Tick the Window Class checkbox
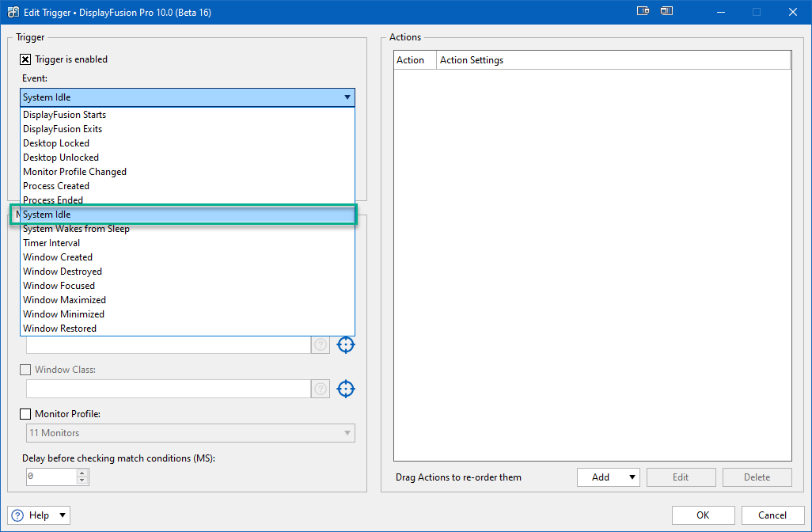 click(x=26, y=370)
